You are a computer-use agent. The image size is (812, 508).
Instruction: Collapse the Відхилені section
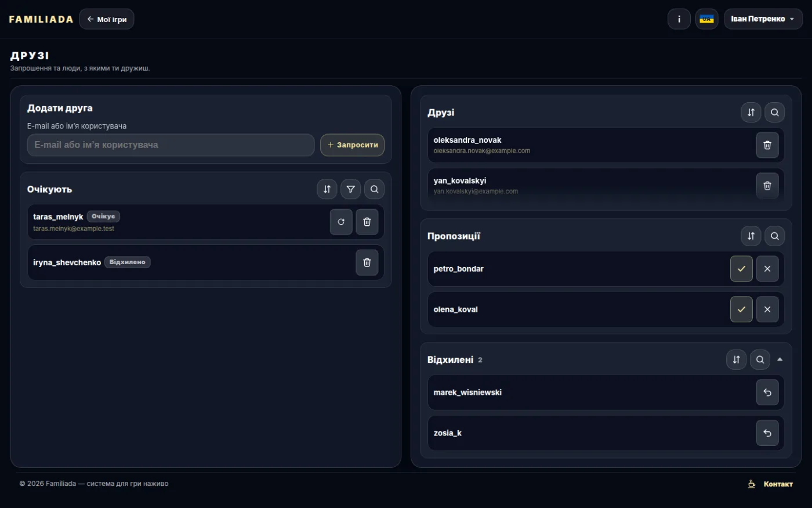coord(780,359)
